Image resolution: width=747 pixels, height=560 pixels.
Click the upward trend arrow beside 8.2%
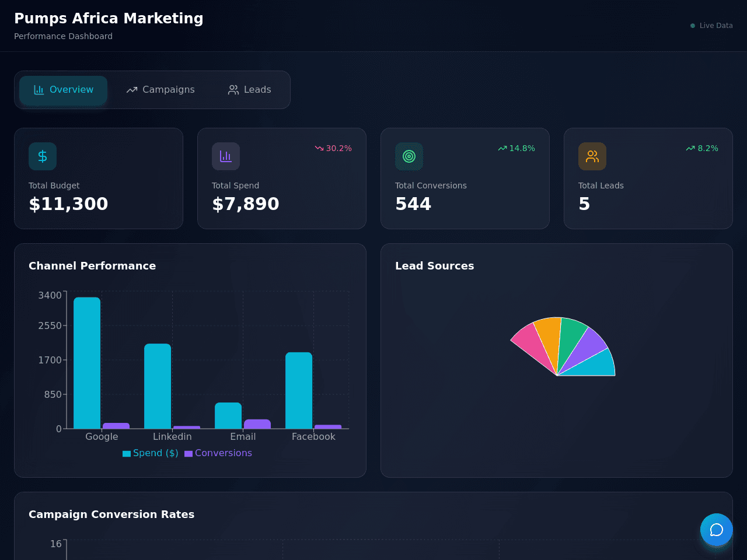click(690, 148)
